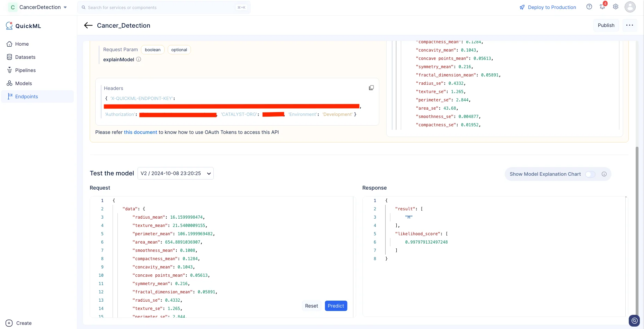Click the Reset button
Viewport: 644px width, 329px height.
tap(311, 306)
